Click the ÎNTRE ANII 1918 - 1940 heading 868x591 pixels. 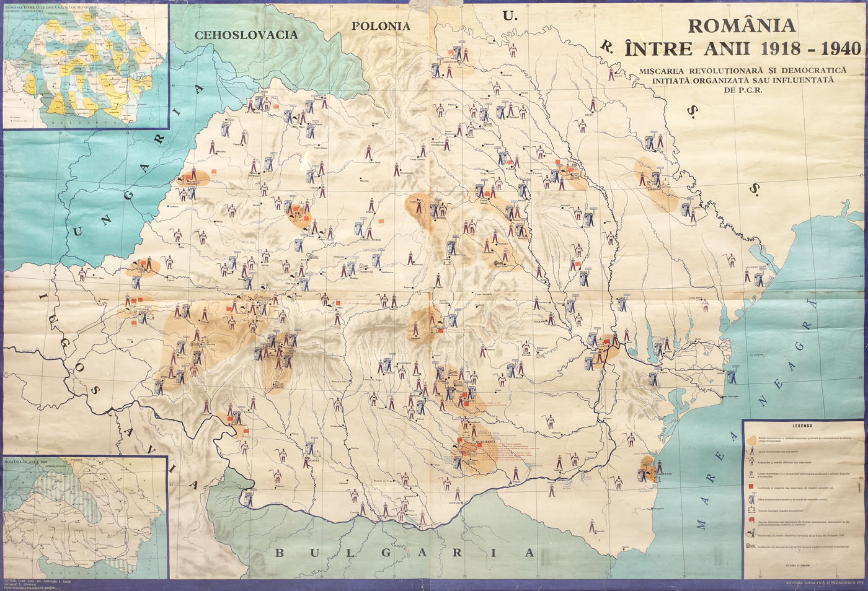pyautogui.click(x=742, y=48)
